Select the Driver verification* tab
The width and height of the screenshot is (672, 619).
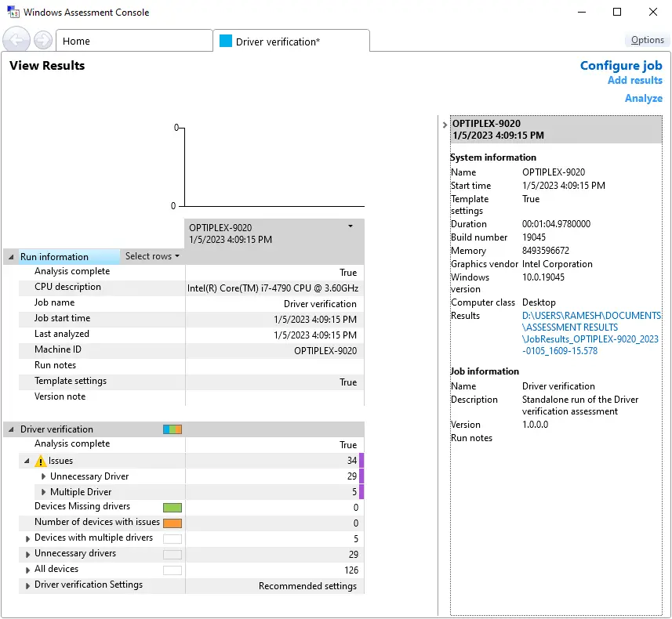(292, 41)
